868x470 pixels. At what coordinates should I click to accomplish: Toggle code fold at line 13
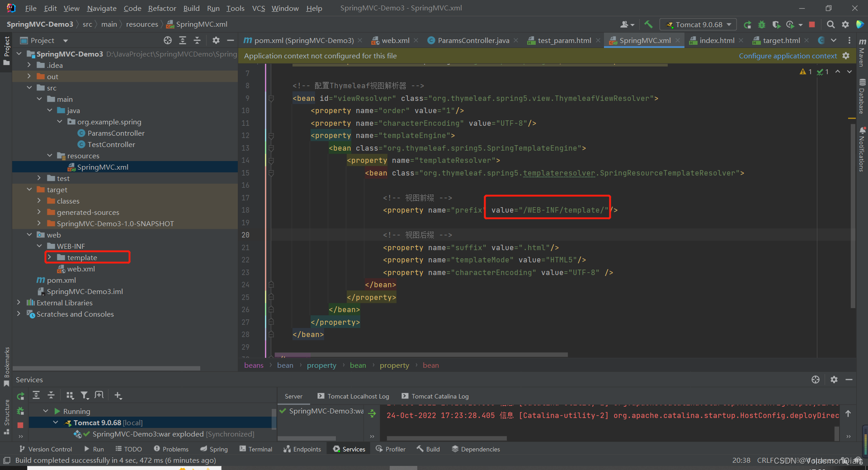[x=271, y=148]
